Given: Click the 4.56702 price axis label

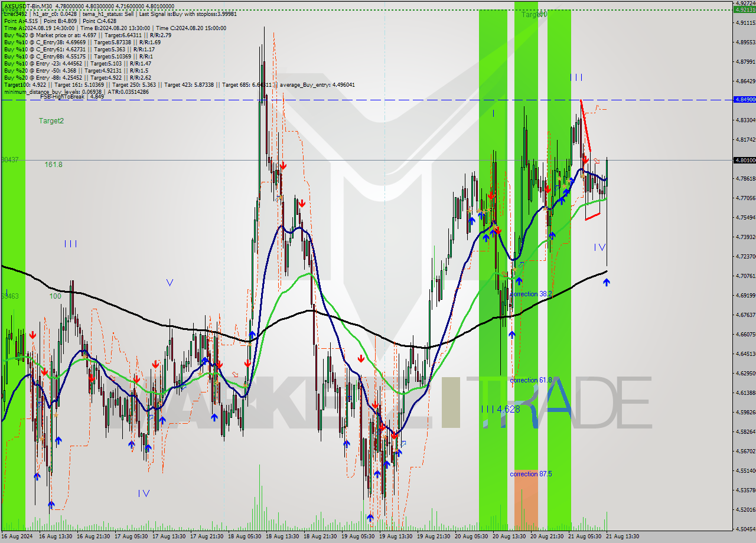Looking at the screenshot, I should (x=745, y=451).
